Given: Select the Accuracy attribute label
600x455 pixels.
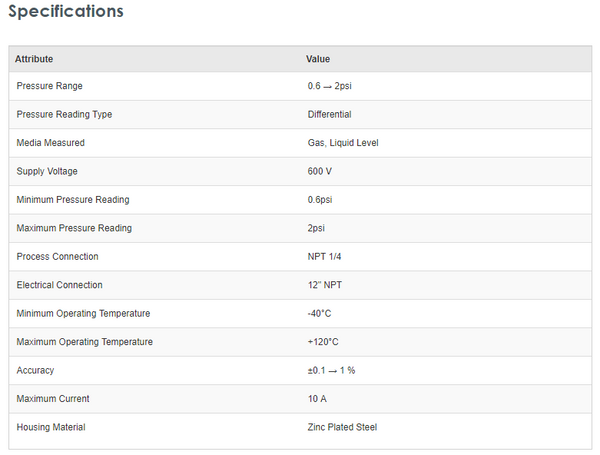Looking at the screenshot, I should [x=35, y=370].
